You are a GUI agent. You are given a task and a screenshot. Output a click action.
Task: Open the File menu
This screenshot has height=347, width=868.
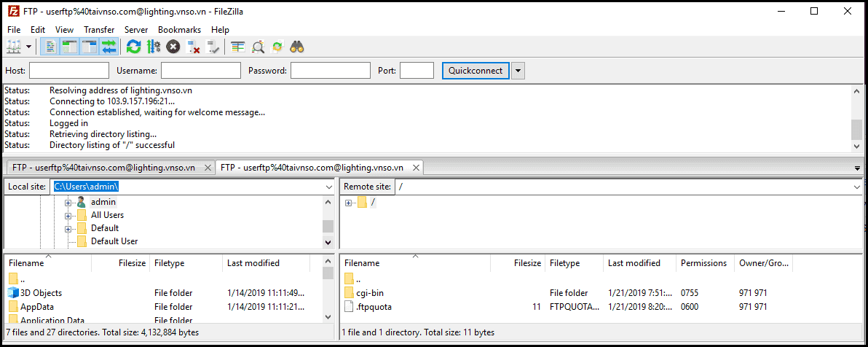14,30
